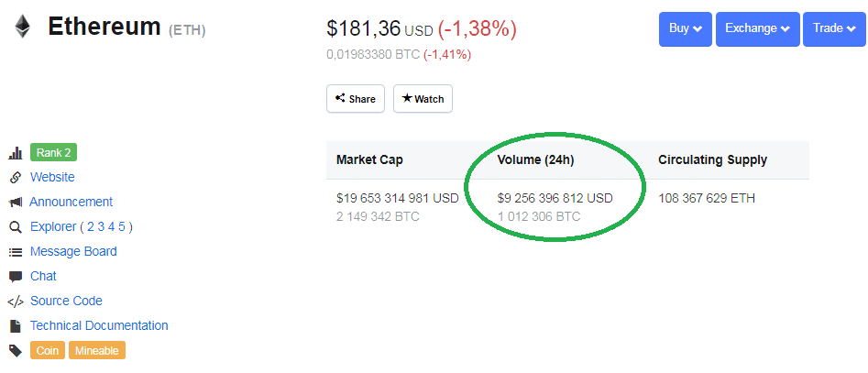The image size is (868, 373).
Task: Open the Announcement link
Action: point(71,202)
